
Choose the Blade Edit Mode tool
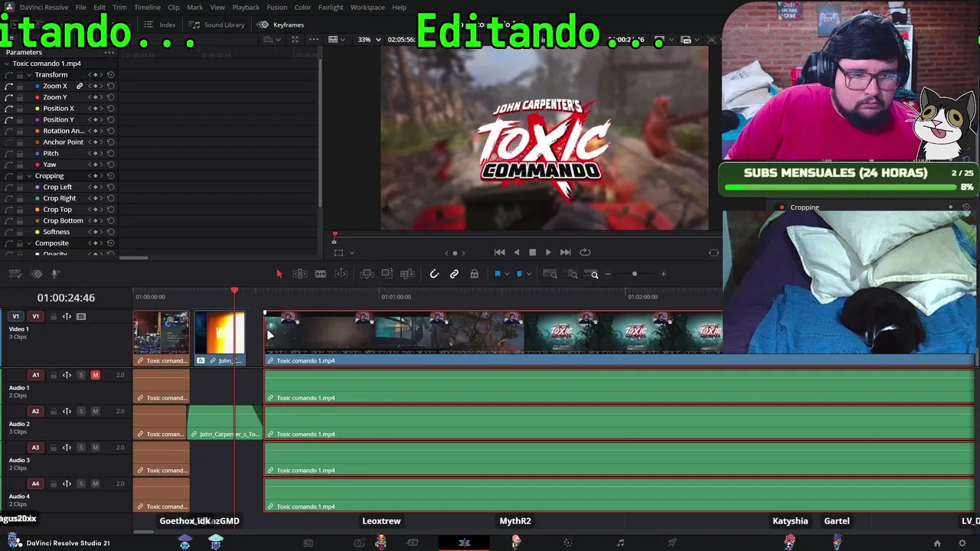point(321,274)
